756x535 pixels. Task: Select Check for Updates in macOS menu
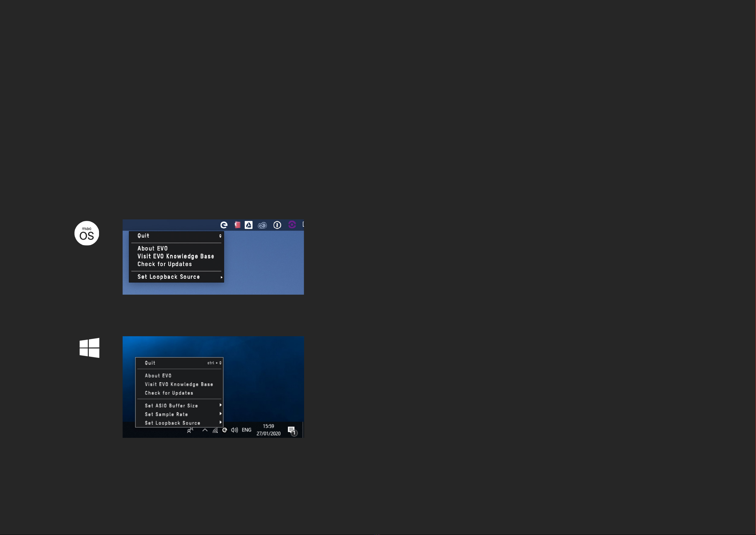click(176, 264)
